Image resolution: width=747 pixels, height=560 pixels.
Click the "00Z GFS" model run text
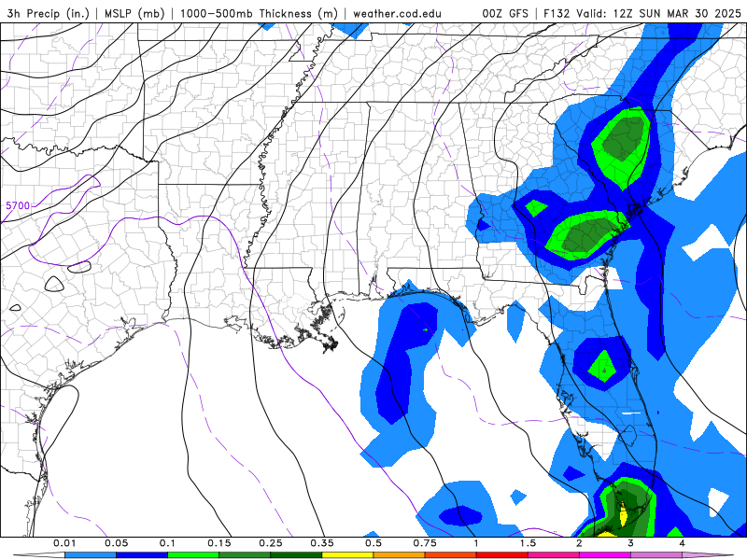pyautogui.click(x=505, y=14)
